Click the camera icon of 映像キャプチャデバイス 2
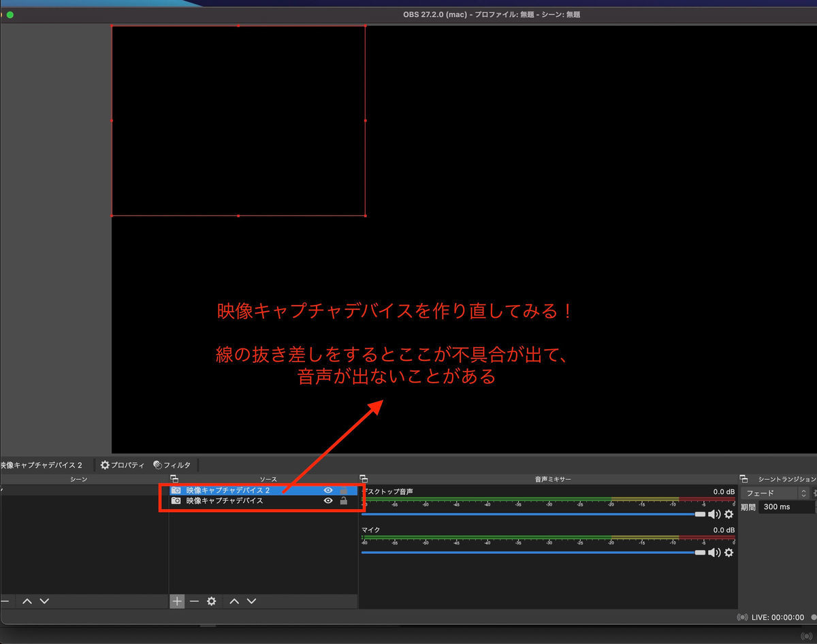Viewport: 817px width, 644px height. coord(176,490)
